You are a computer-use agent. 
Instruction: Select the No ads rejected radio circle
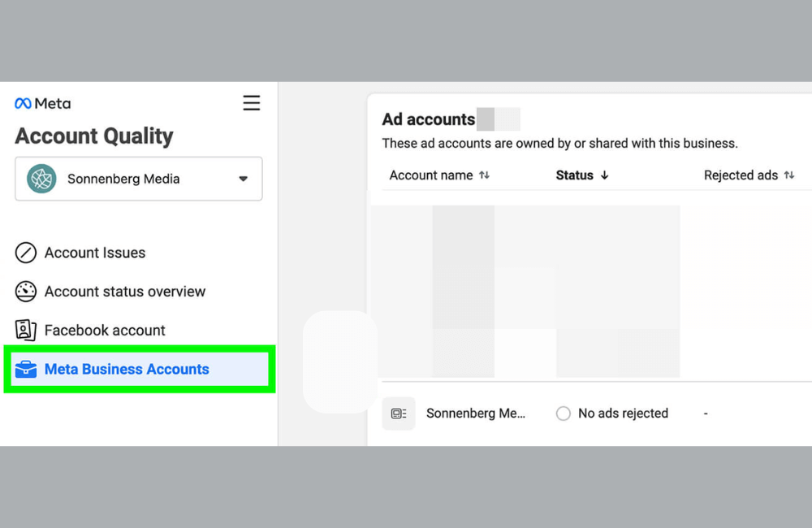tap(564, 413)
